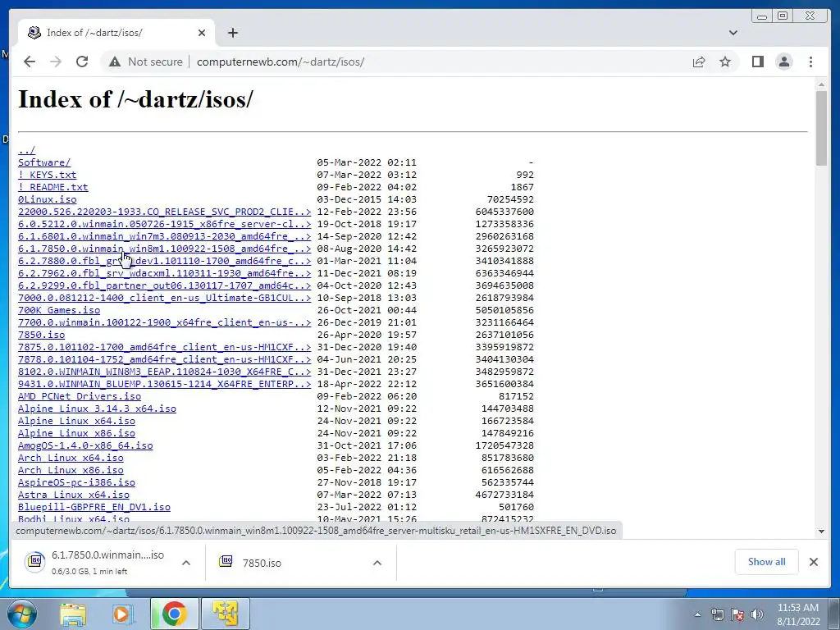Click Chrome taskbar icon
The width and height of the screenshot is (840, 630).
point(174,614)
